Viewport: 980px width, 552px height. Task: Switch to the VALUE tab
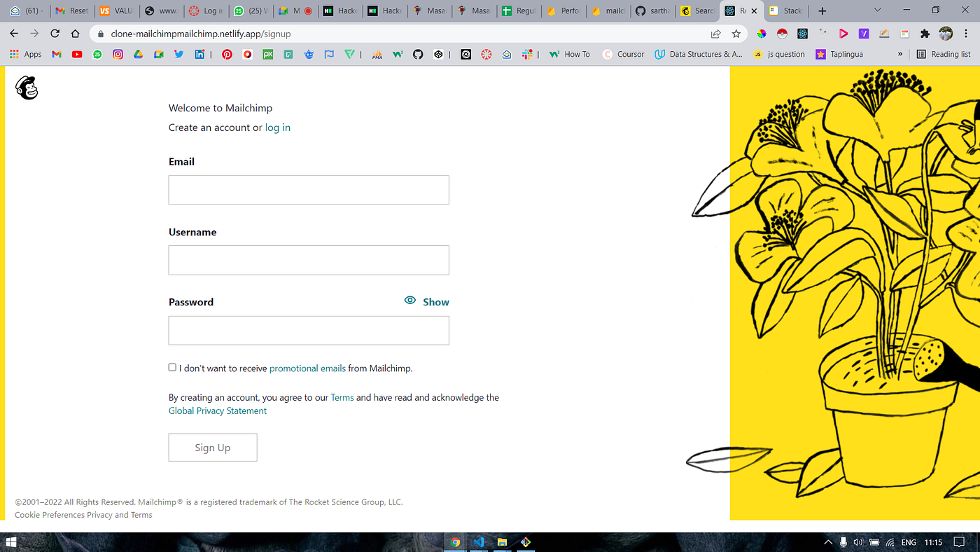(117, 11)
